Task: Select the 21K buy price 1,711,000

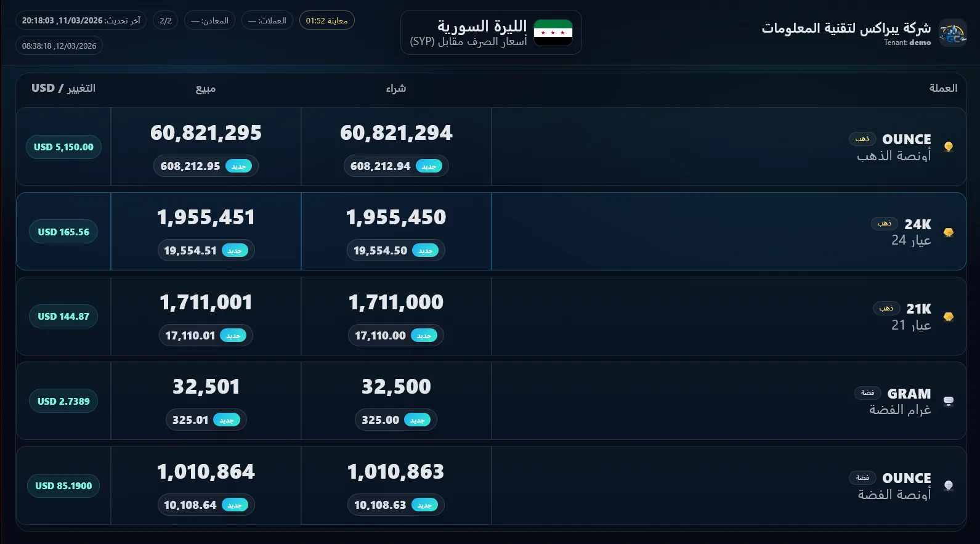Action: (x=395, y=302)
